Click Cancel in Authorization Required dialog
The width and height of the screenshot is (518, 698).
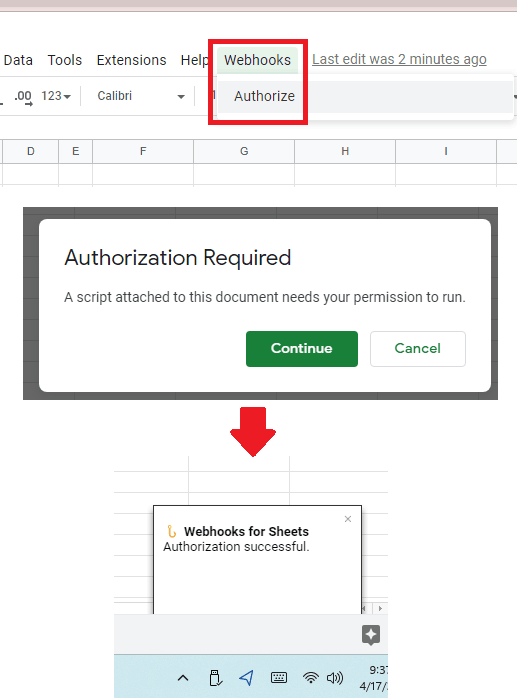(418, 349)
